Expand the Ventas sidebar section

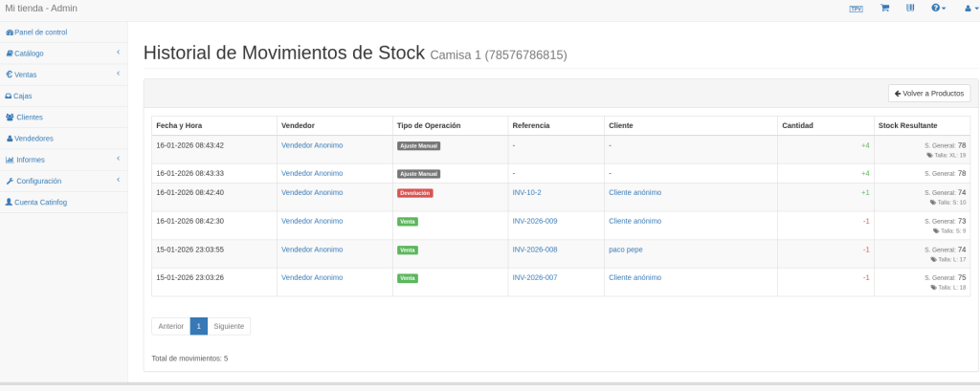63,75
